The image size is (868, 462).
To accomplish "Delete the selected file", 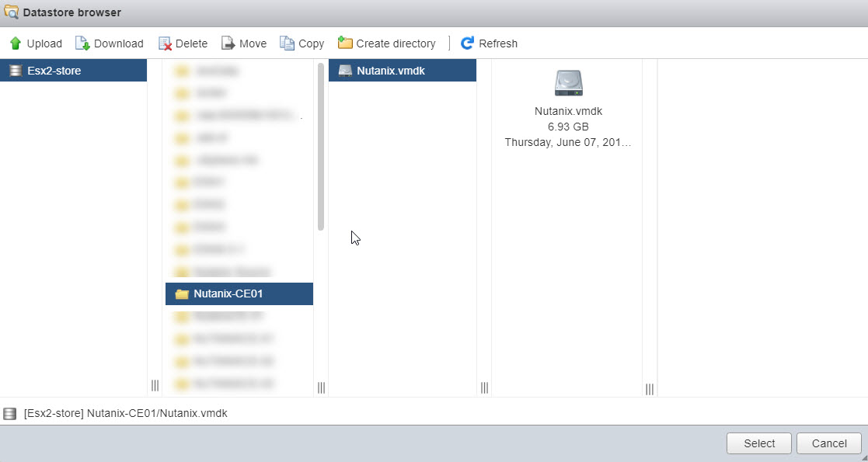I will [183, 43].
